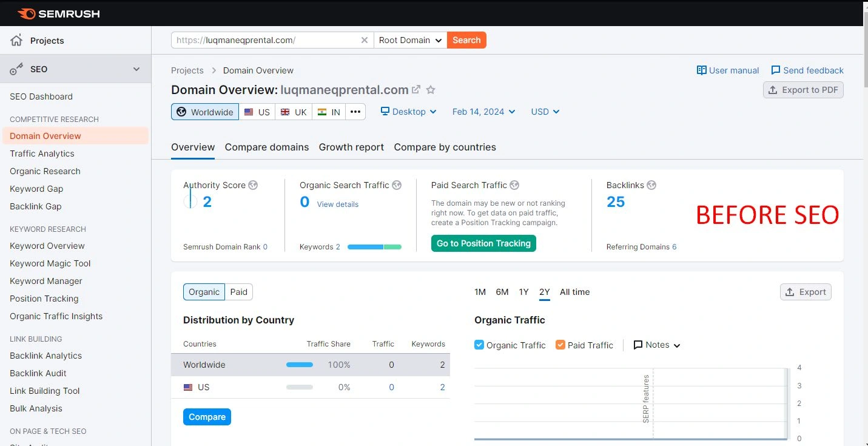Click the SEO key icon
This screenshot has width=868, height=446.
click(17, 69)
